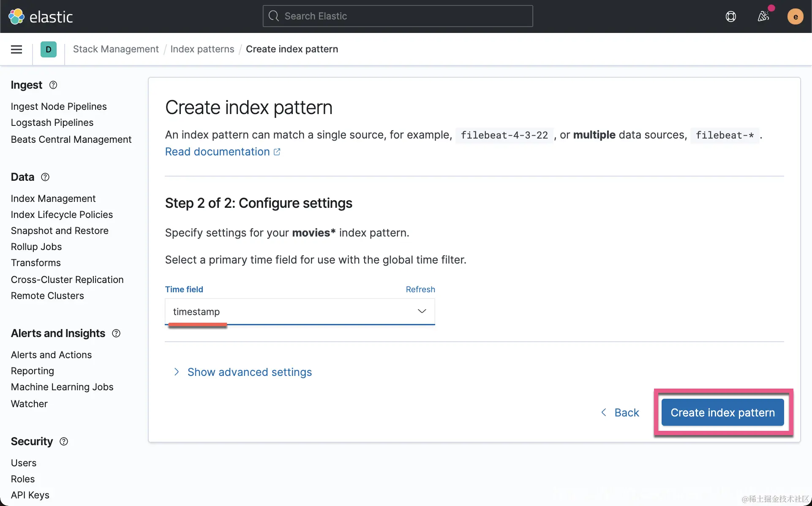812x506 pixels.
Task: Open user avatar 'e' menu
Action: 795,16
